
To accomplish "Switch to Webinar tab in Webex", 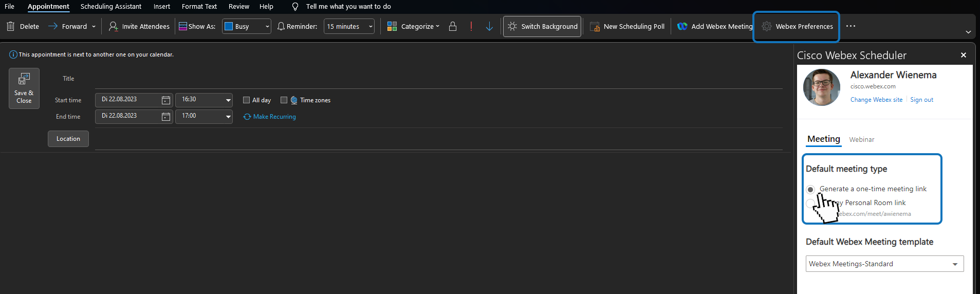I will point(862,140).
